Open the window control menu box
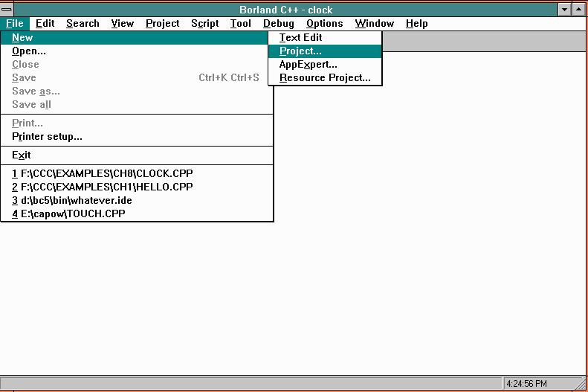 point(7,10)
